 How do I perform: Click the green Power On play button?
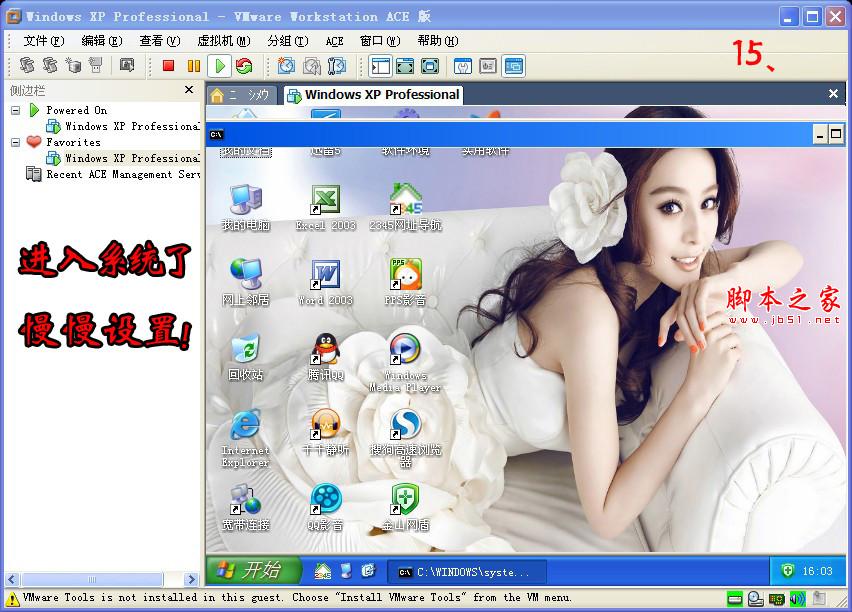[220, 66]
